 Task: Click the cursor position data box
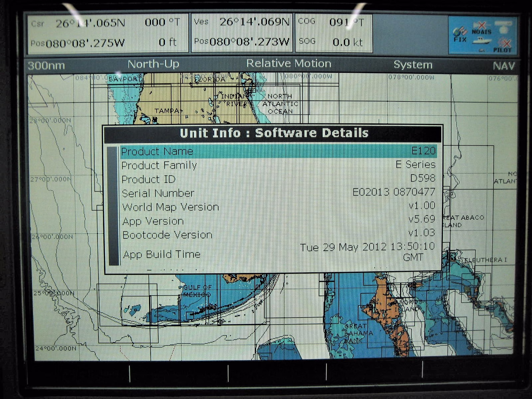click(x=107, y=33)
